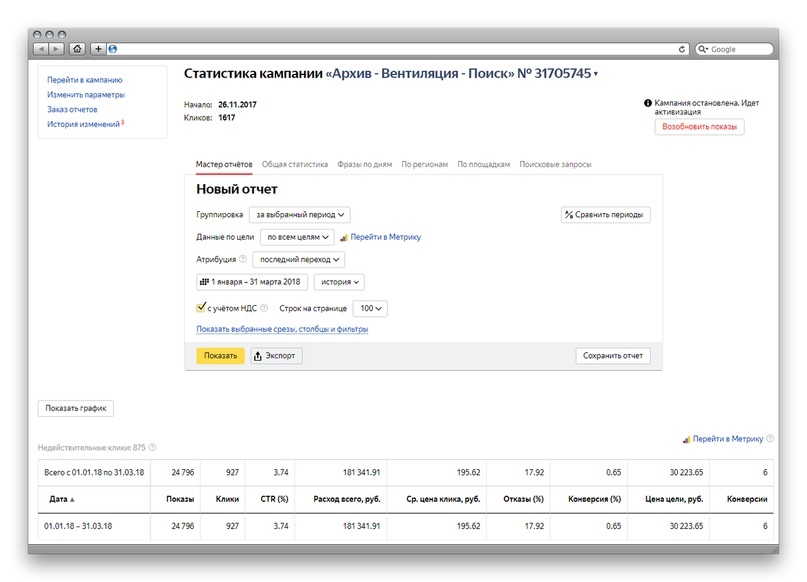Viewport: 807px width, 582px height.
Task: Expand the 'по всем целям' dropdown
Action: 296,237
